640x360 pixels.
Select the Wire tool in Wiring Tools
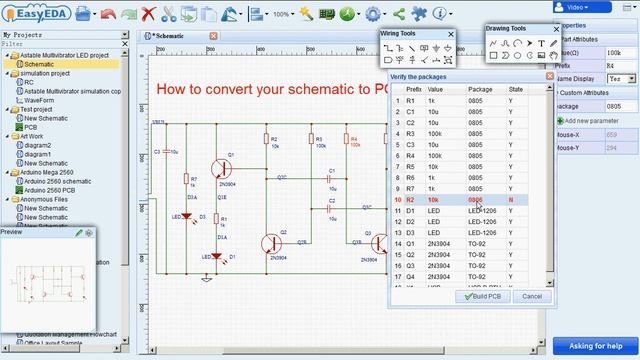point(388,49)
